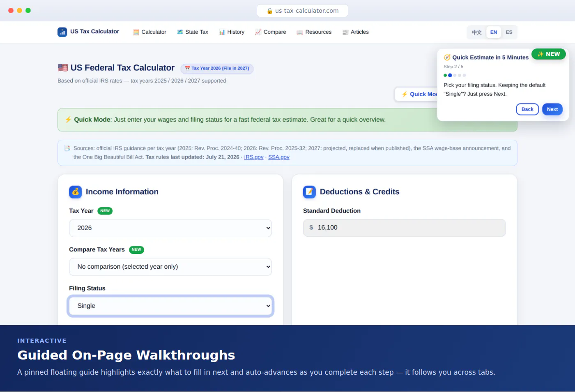Viewport: 575px width, 392px height.
Task: Click the 'Guided On-Page Walkthroughs' heading
Action: 126,355
